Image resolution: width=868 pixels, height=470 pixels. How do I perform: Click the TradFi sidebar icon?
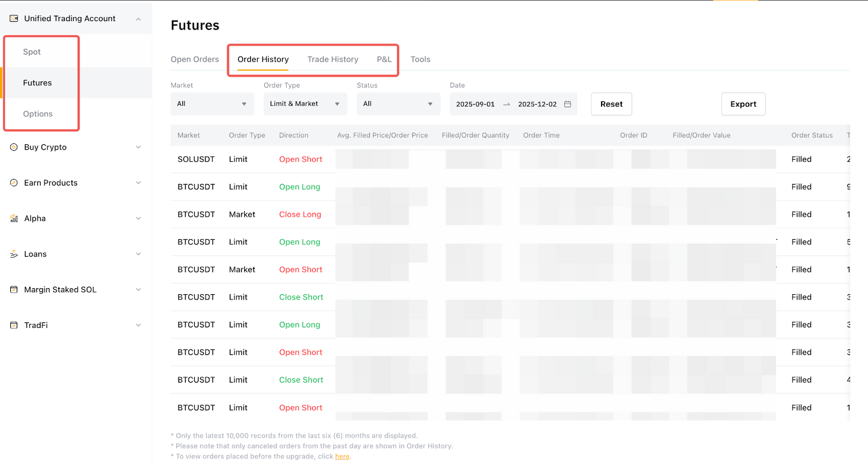tap(14, 325)
